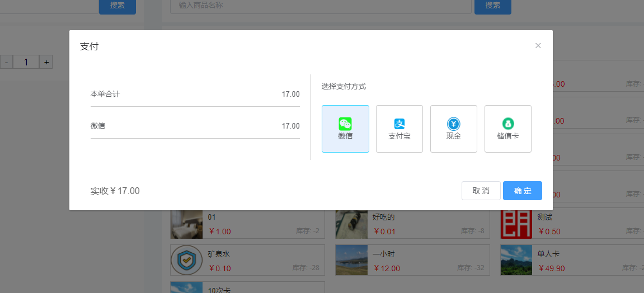
Task: Click stock label 库存: -2 of 01
Action: click(x=308, y=231)
